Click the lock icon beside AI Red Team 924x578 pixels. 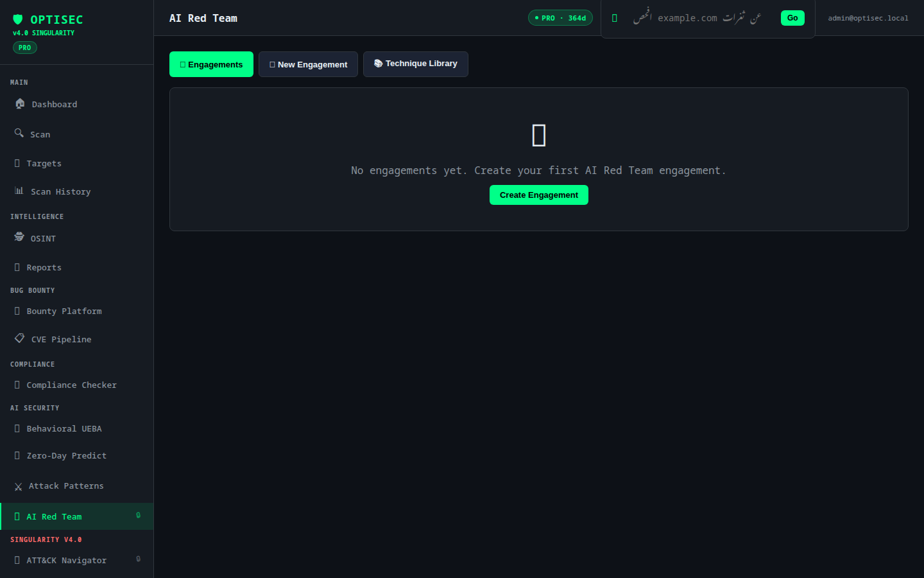[138, 515]
